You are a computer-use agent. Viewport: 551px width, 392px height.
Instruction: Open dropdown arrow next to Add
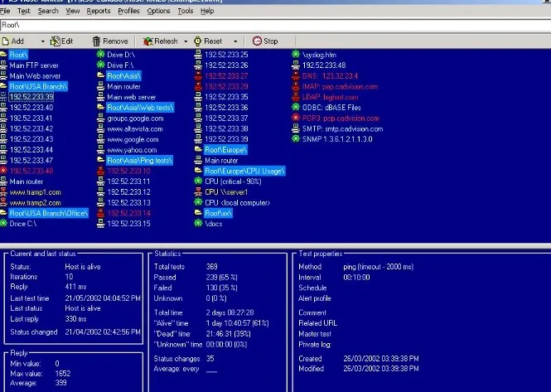point(43,41)
